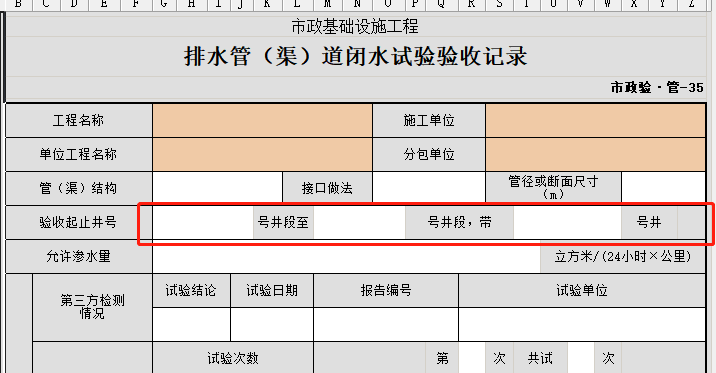Screen dimensions: 716x373
Task: Click the 市政验·管-35 form number
Action: click(x=657, y=87)
